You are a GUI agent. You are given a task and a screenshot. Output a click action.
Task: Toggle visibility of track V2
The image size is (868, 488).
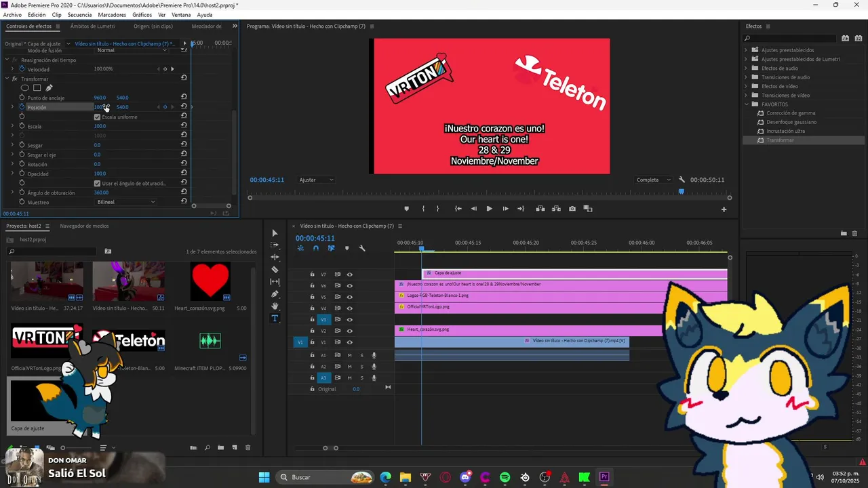350,331
